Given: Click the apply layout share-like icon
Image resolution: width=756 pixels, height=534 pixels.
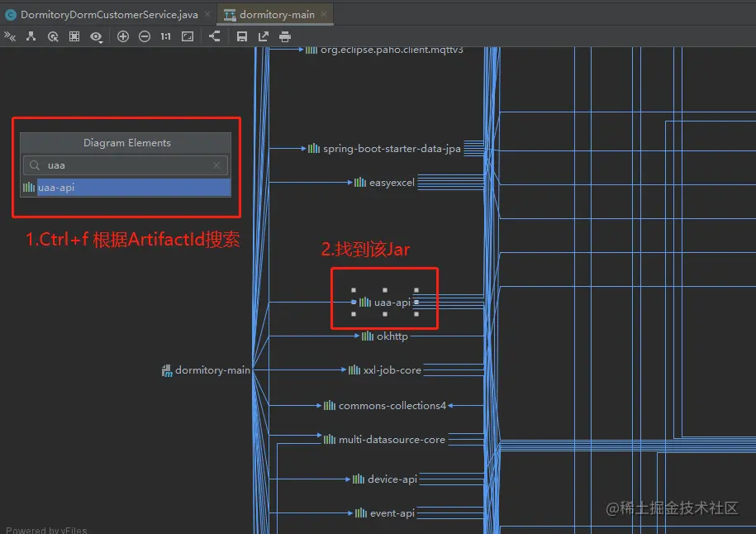Looking at the screenshot, I should click(x=215, y=36).
